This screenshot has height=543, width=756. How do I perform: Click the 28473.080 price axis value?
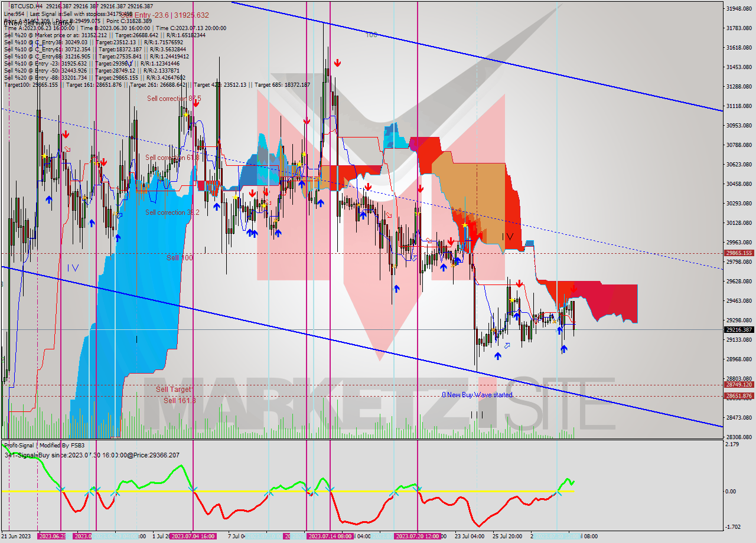click(739, 417)
